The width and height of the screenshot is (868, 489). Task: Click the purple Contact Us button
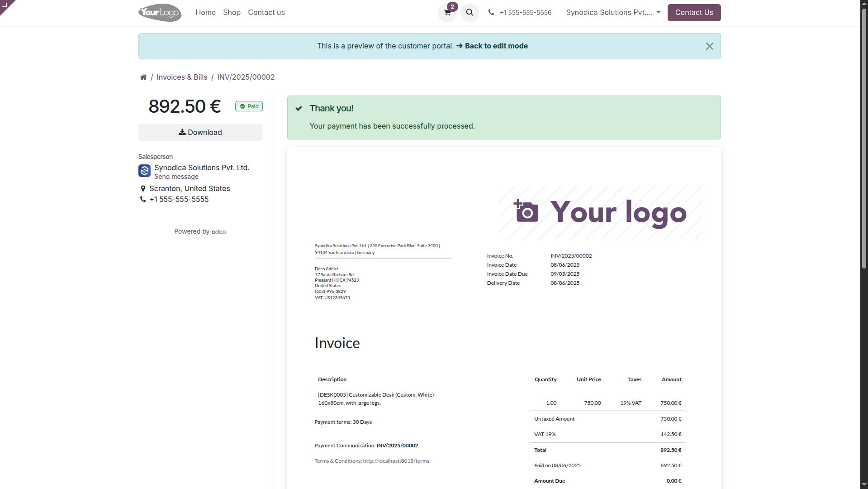[x=694, y=13]
